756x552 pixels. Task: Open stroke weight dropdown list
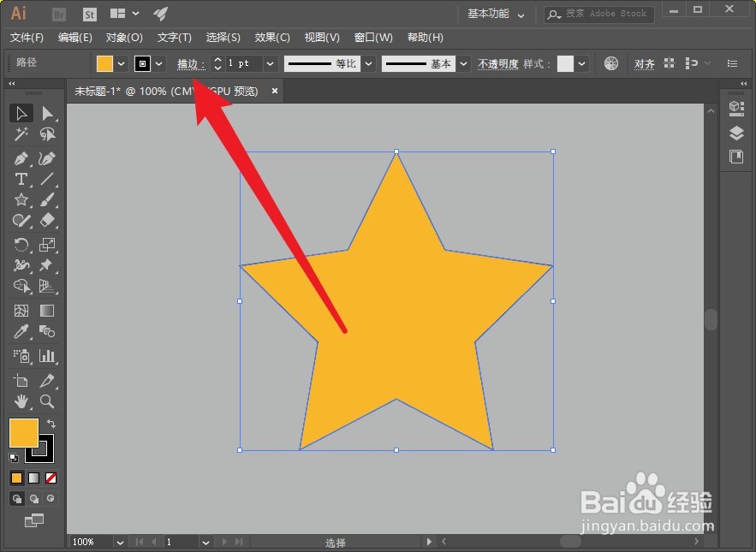(x=270, y=63)
